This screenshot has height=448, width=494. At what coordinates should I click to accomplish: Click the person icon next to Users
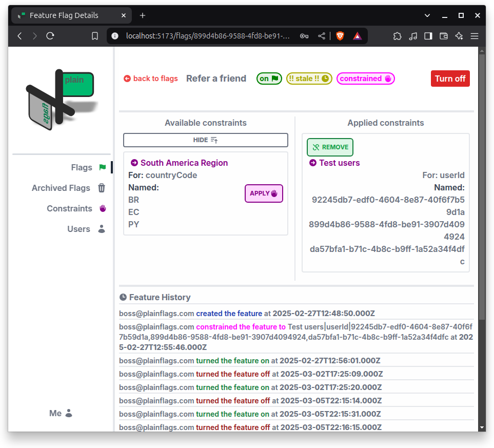click(x=101, y=229)
